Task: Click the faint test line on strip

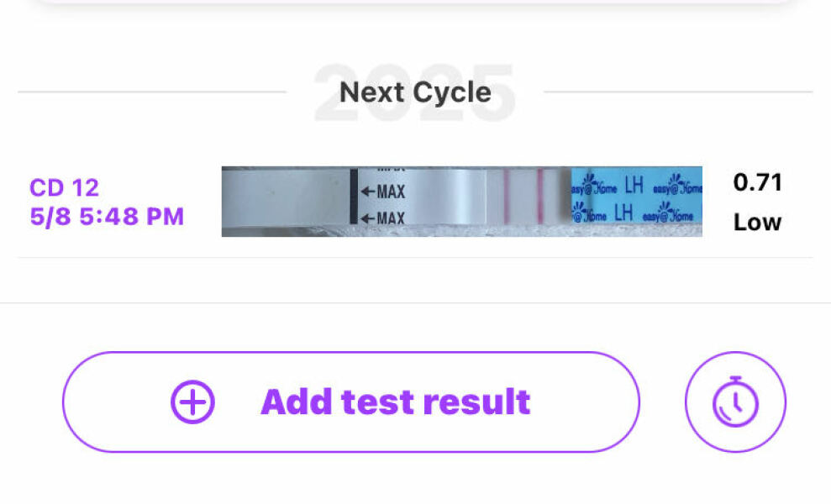Action: tap(507, 200)
